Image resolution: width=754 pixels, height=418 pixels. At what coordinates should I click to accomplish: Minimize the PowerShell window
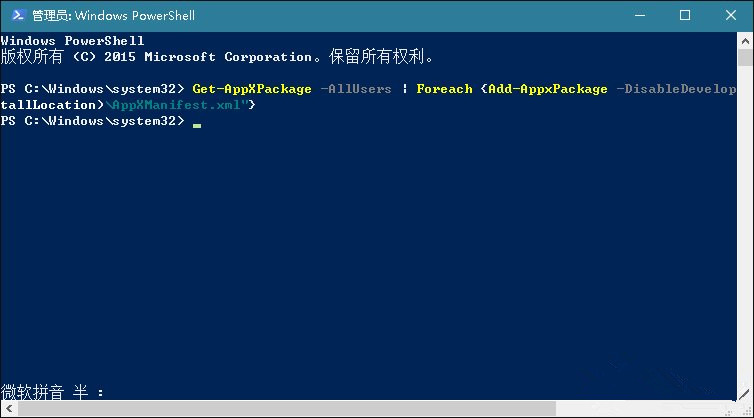coord(640,15)
